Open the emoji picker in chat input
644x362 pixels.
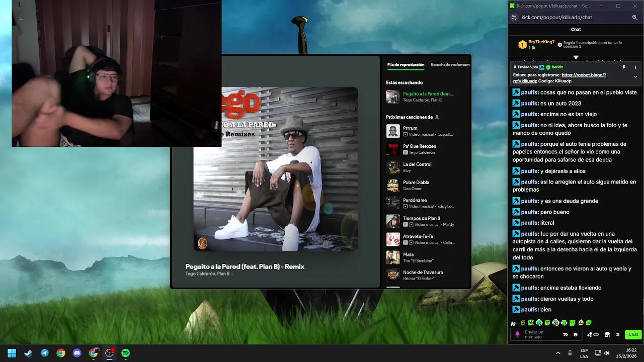point(576,335)
